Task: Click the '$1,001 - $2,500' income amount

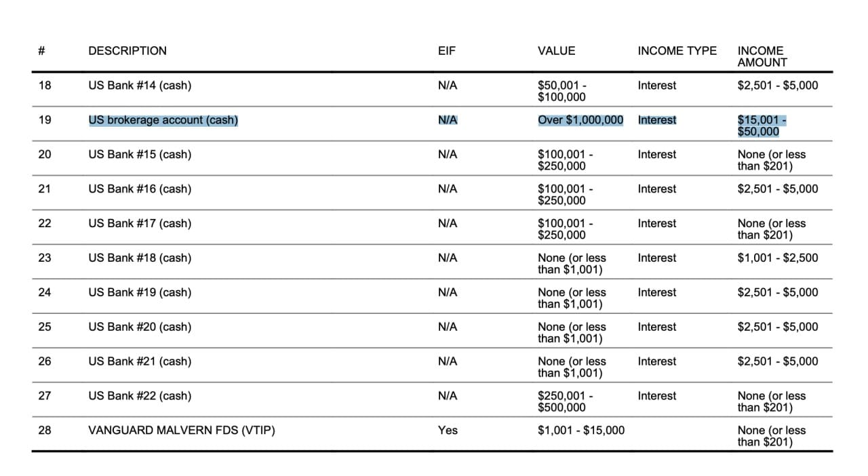Action: pyautogui.click(x=778, y=258)
